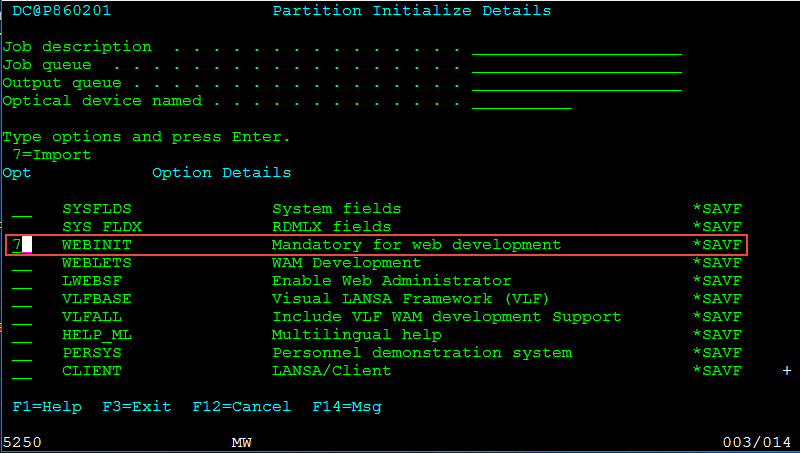Focus the Job queue entry field

[576, 65]
